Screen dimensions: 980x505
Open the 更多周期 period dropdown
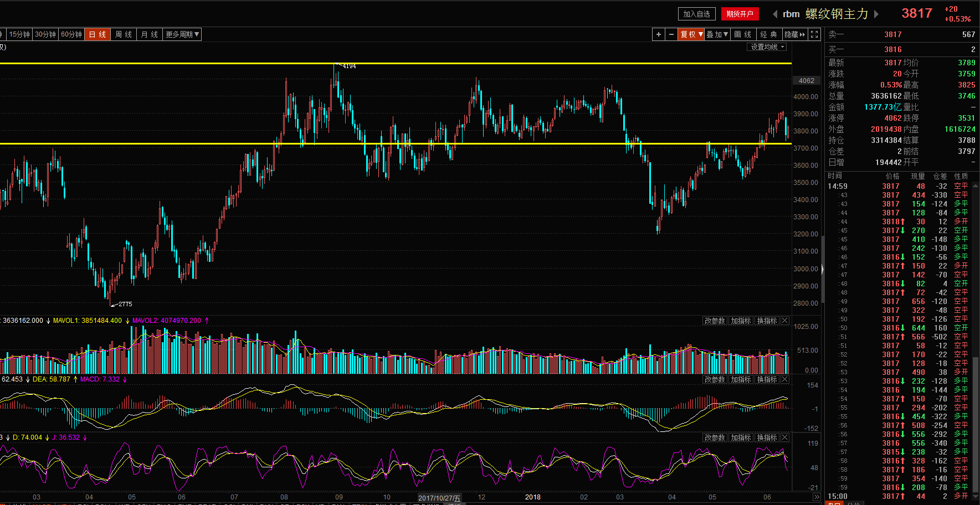tap(182, 34)
